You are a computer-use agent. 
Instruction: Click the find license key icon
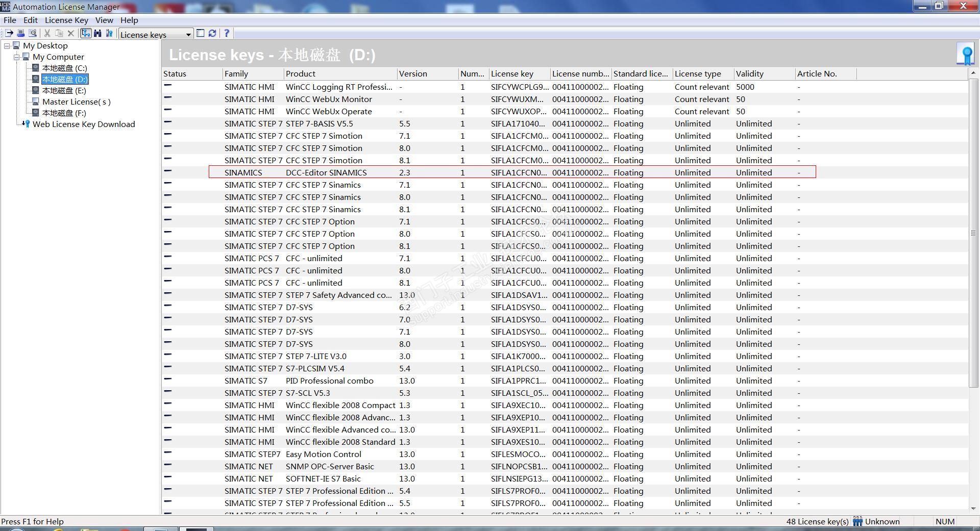pos(109,33)
